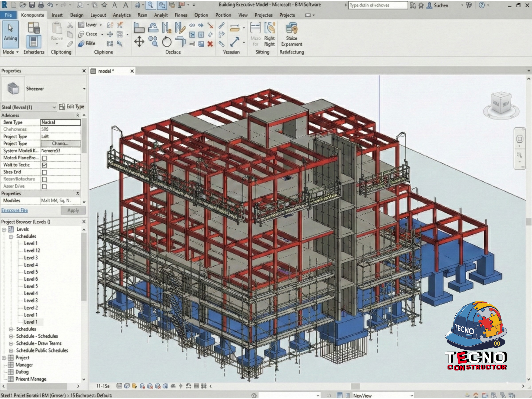Uncheck the Walt to Tectic checkbox

[x=44, y=165]
